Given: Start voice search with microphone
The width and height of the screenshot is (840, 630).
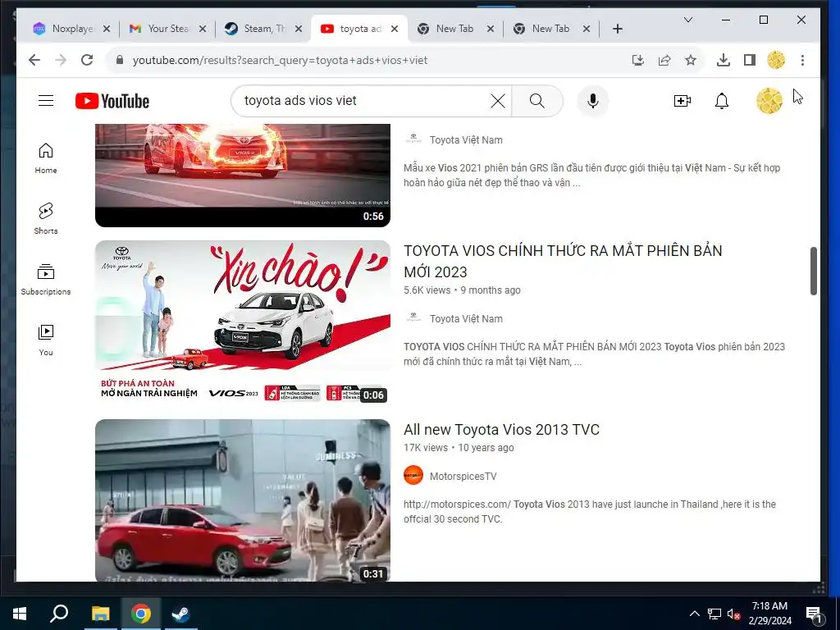Looking at the screenshot, I should 592,101.
